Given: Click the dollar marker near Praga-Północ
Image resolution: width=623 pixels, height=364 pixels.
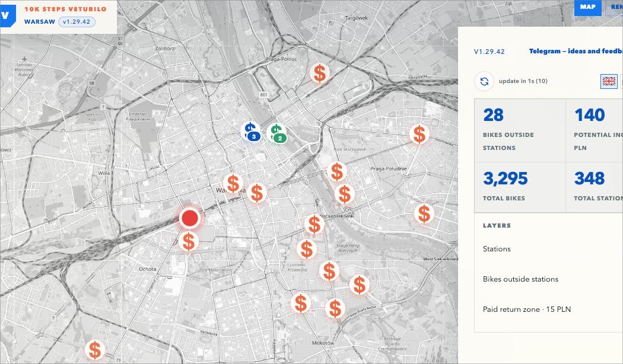Looking at the screenshot, I should (320, 74).
